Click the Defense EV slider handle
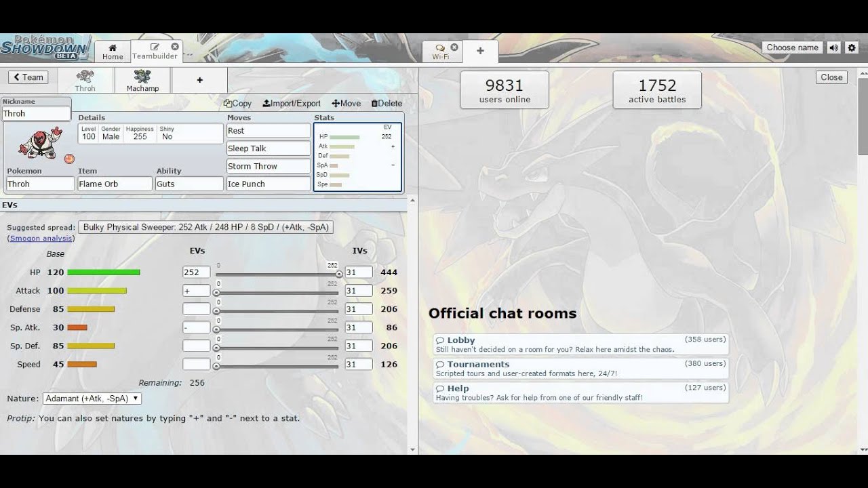This screenshot has height=488, width=868. 216,311
